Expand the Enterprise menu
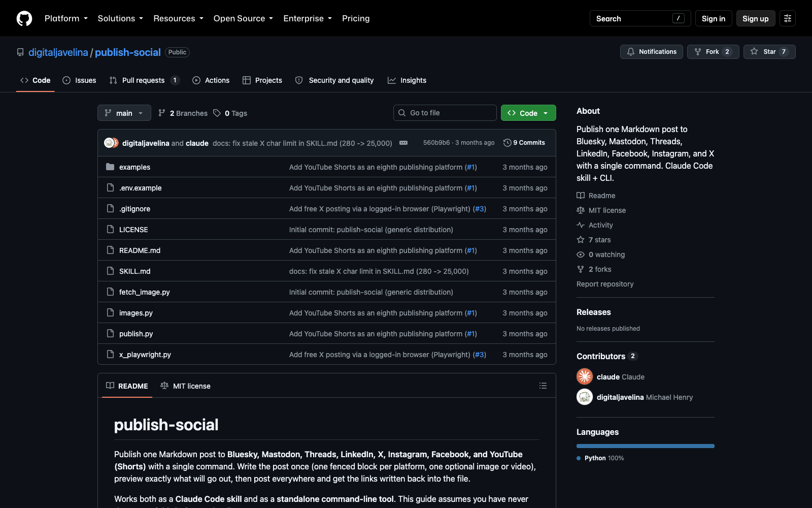 [x=308, y=18]
